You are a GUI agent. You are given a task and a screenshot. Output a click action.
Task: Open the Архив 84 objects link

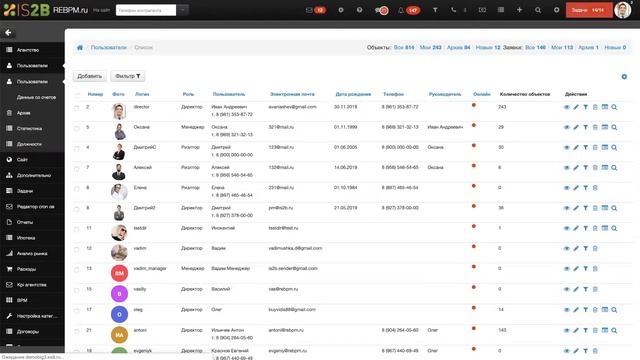pyautogui.click(x=458, y=47)
